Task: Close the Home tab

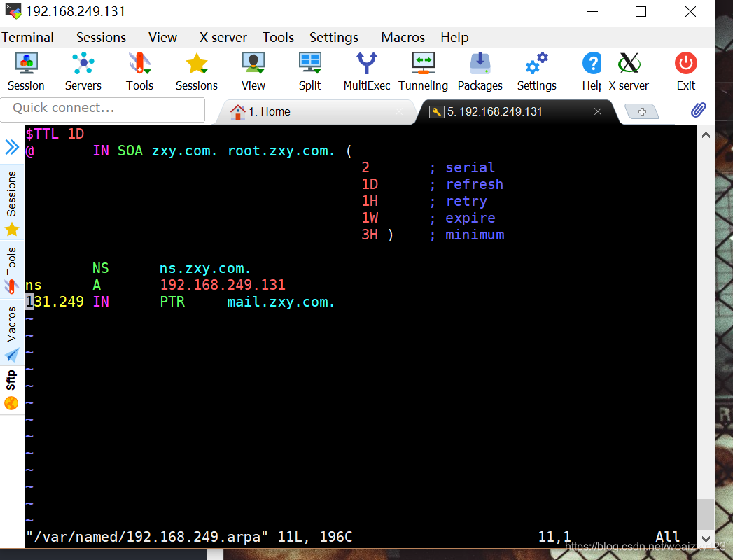Action: tap(399, 111)
